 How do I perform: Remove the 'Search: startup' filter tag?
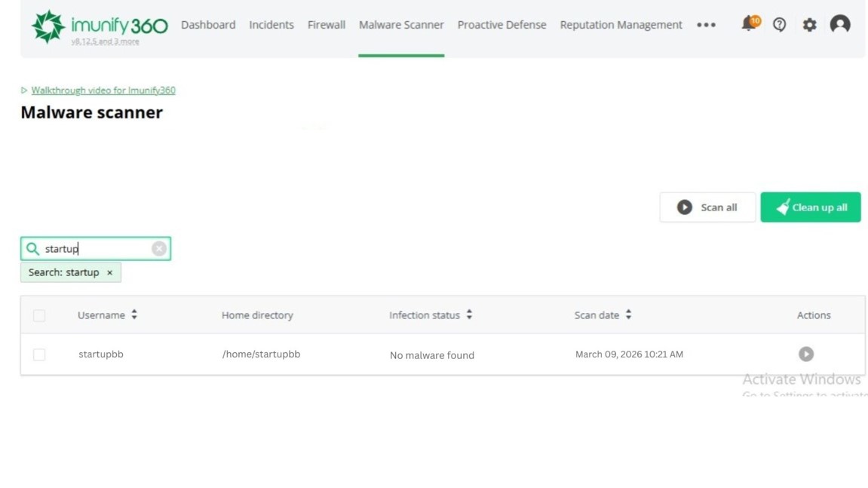pyautogui.click(x=109, y=273)
